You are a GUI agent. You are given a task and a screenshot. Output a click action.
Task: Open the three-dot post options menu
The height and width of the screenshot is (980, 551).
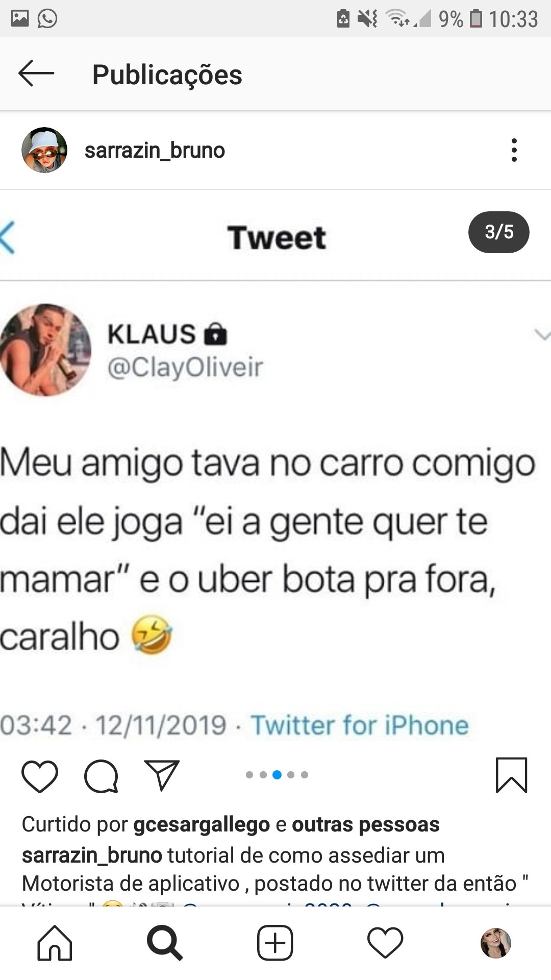click(x=514, y=150)
